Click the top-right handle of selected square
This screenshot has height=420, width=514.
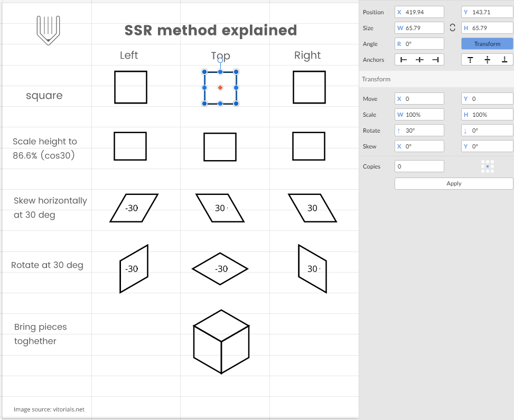click(x=236, y=72)
